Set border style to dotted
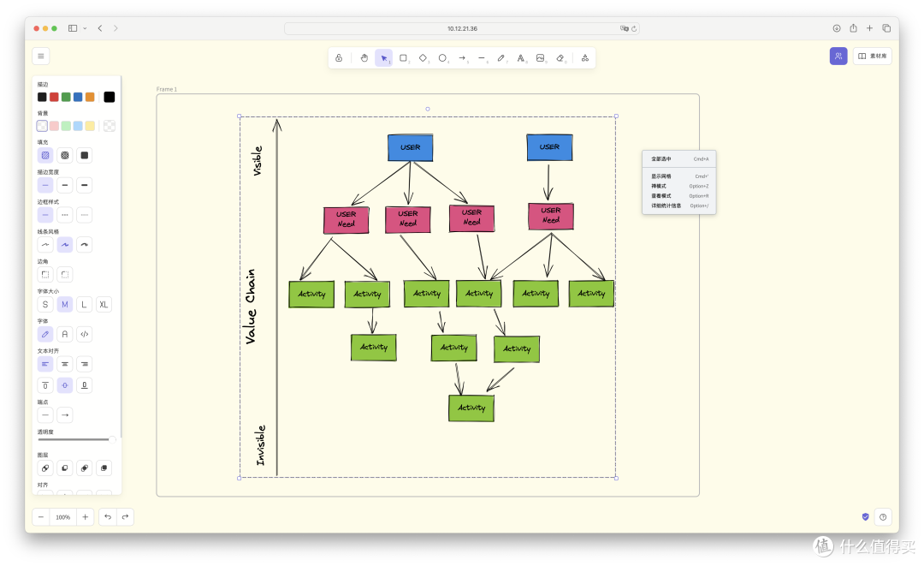 (x=84, y=215)
